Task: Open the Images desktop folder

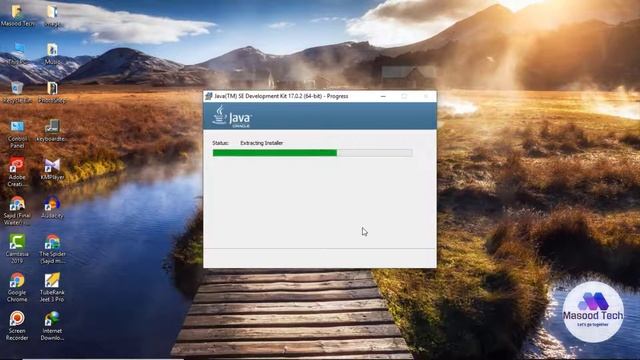Action: pyautogui.click(x=52, y=16)
